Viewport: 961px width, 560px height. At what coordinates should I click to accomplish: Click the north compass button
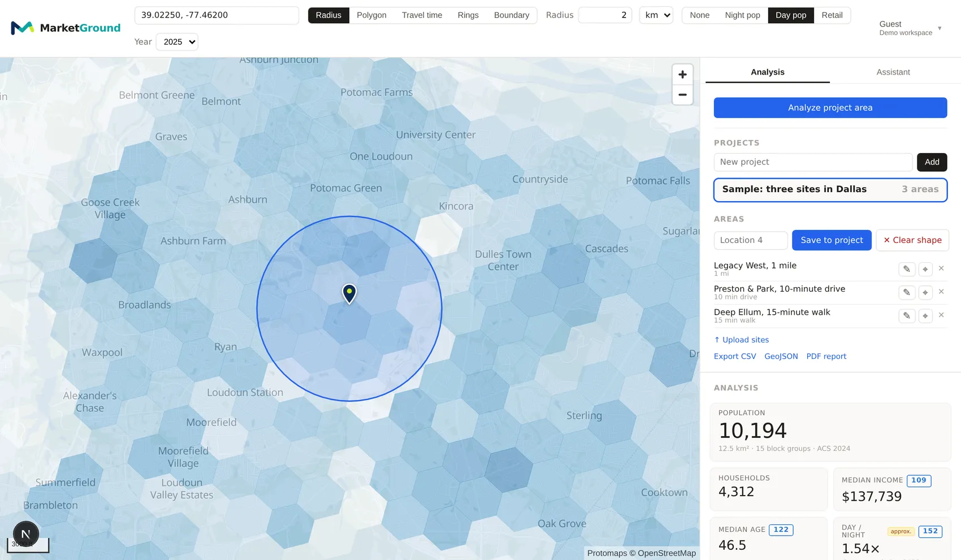(25, 534)
